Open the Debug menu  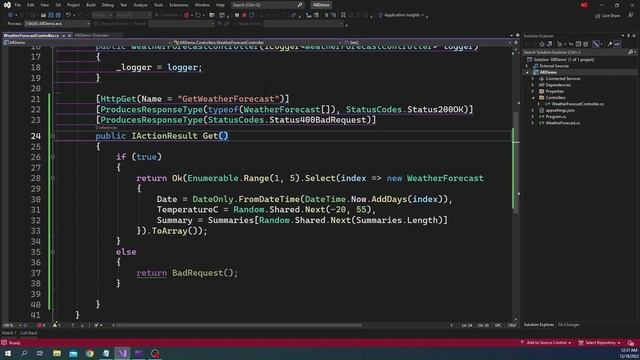pyautogui.click(x=108, y=5)
